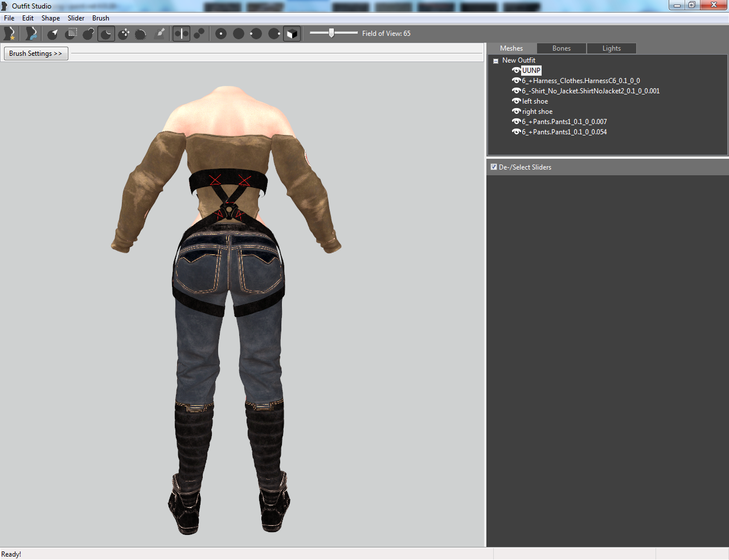Switch to the Bones tab
This screenshot has height=560, width=729.
562,48
